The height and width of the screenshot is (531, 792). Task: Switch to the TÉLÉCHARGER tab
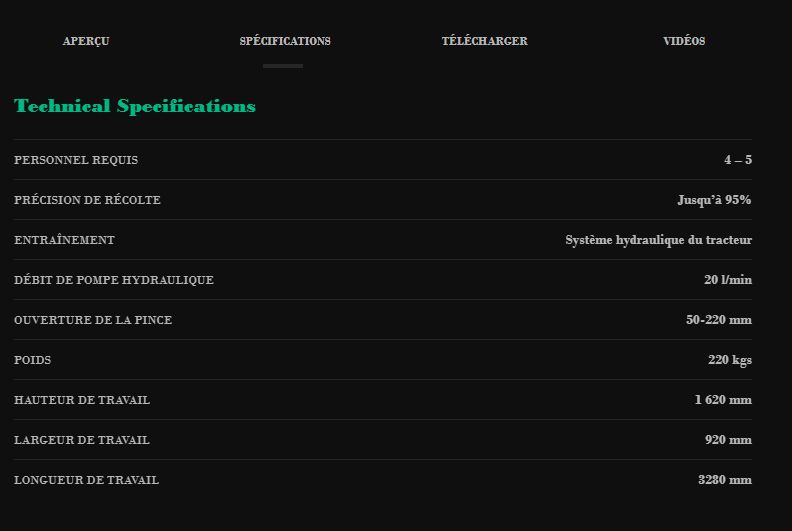click(x=485, y=41)
